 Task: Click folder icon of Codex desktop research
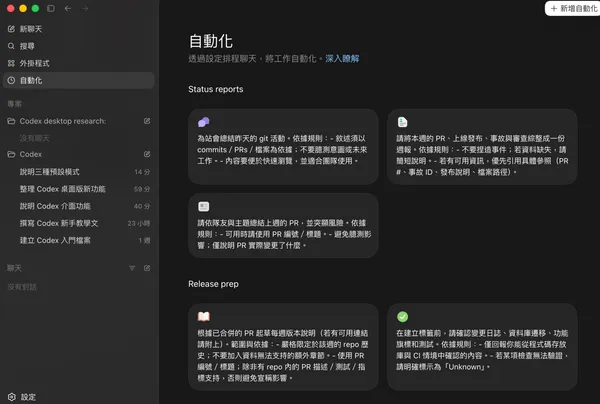(11, 121)
